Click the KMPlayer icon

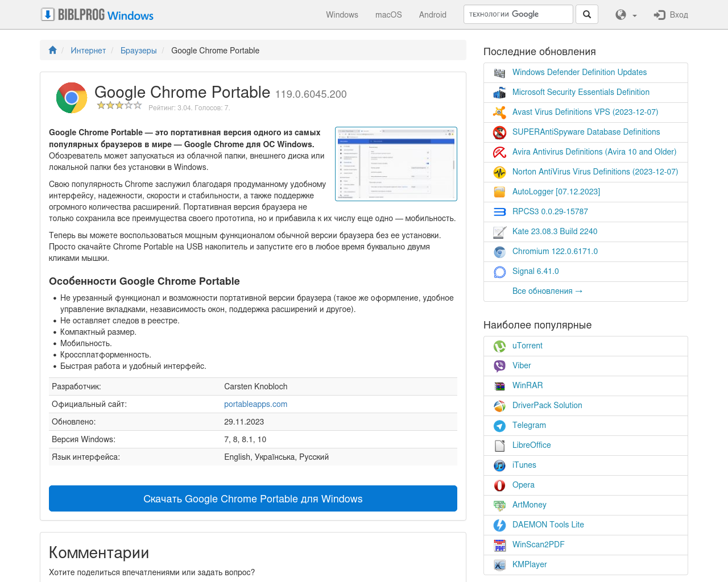[x=499, y=565]
